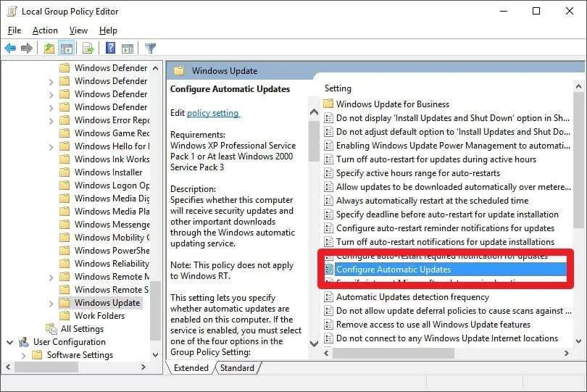Expand the Windows Update tree node
Screen dimensions: 587x392
coord(51,304)
